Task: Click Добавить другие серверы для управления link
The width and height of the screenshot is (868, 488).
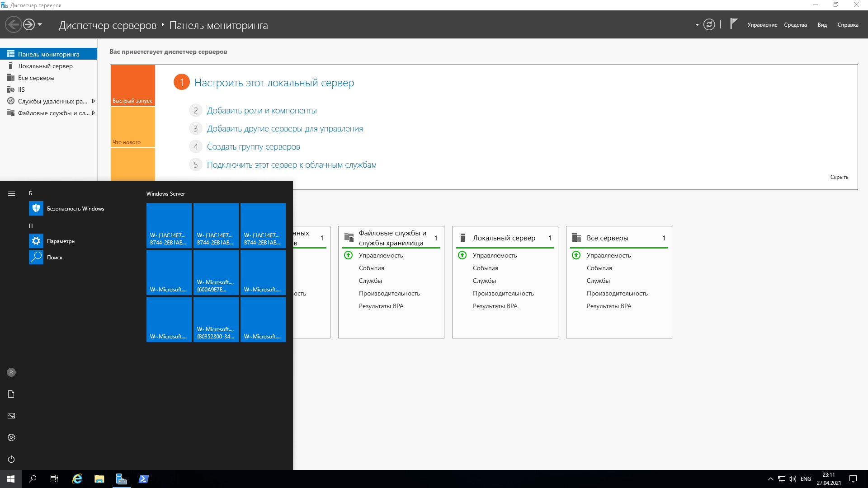Action: [285, 129]
